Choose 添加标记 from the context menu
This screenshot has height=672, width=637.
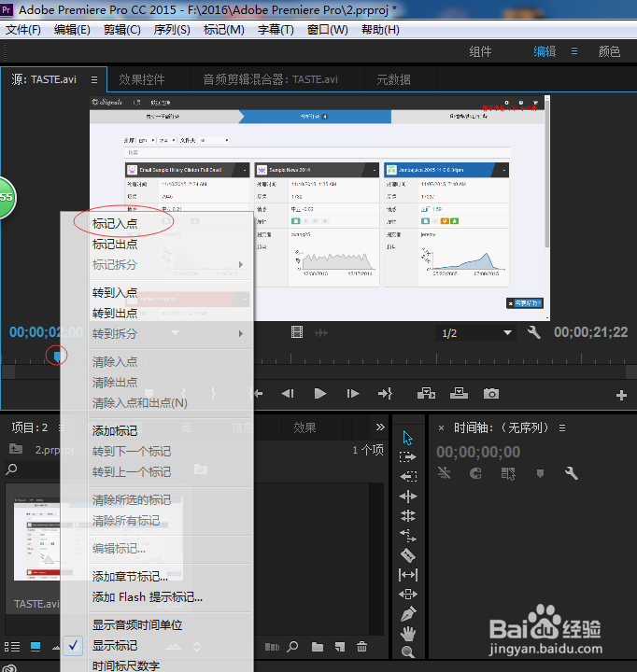(115, 430)
